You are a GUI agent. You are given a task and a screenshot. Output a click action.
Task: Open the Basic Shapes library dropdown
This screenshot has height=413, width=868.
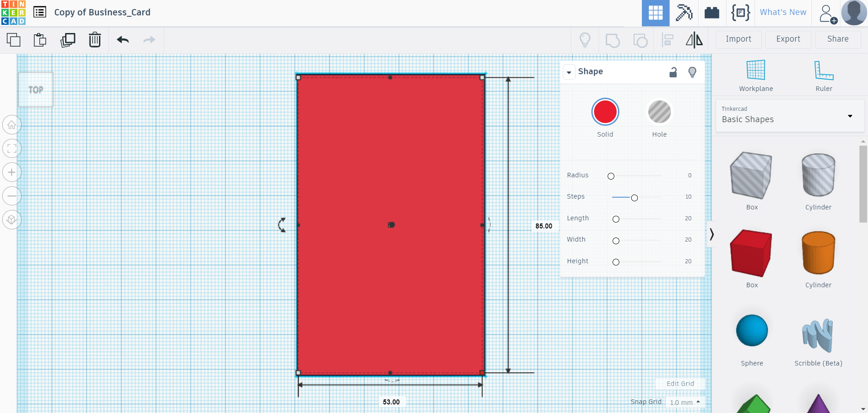[790, 116]
